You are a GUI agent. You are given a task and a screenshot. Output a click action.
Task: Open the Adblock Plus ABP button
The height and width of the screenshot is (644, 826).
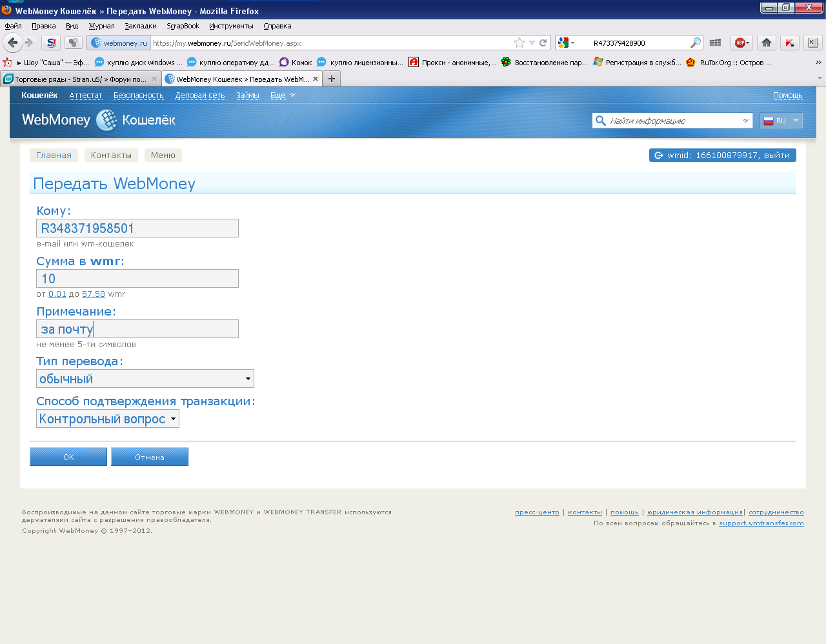(742, 43)
